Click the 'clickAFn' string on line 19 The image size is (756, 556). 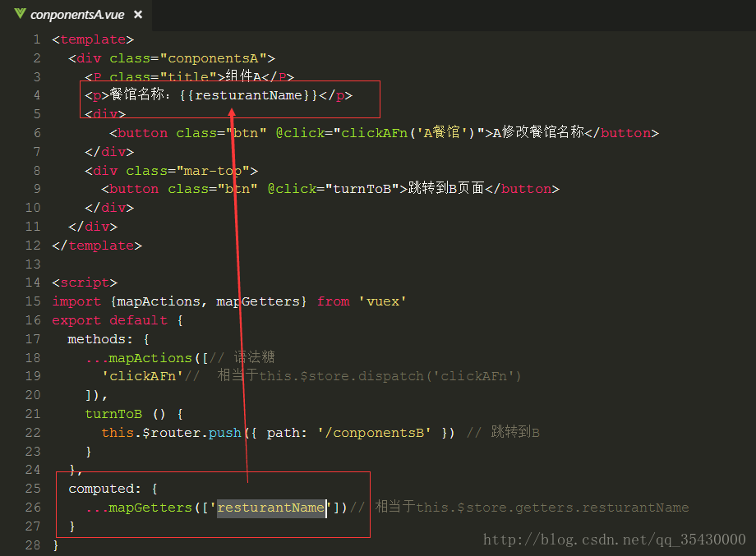[142, 376]
